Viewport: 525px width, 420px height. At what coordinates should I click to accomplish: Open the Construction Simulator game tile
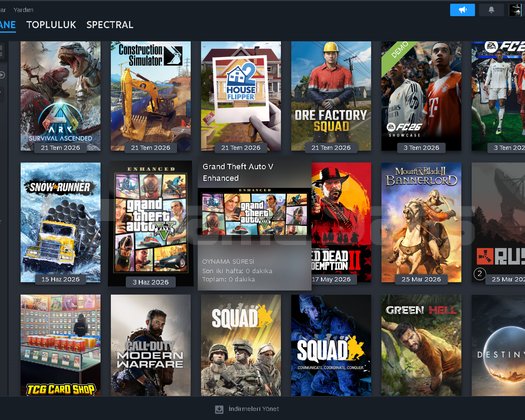[151, 96]
